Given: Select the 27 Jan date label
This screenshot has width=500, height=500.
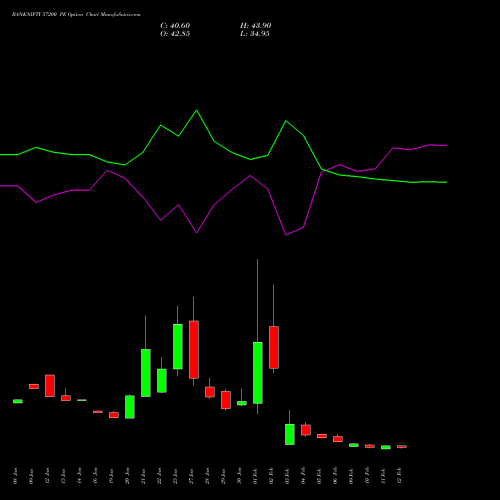Looking at the screenshot, I should click(192, 476).
